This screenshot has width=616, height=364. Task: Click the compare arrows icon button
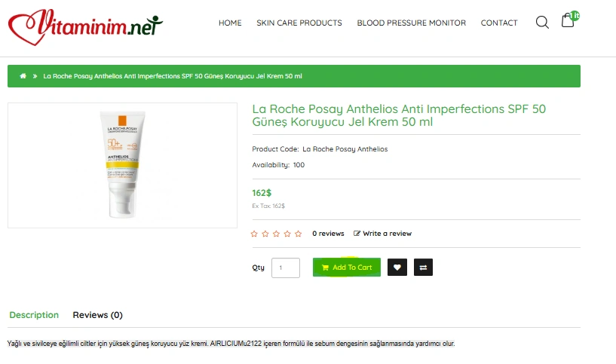pos(423,268)
